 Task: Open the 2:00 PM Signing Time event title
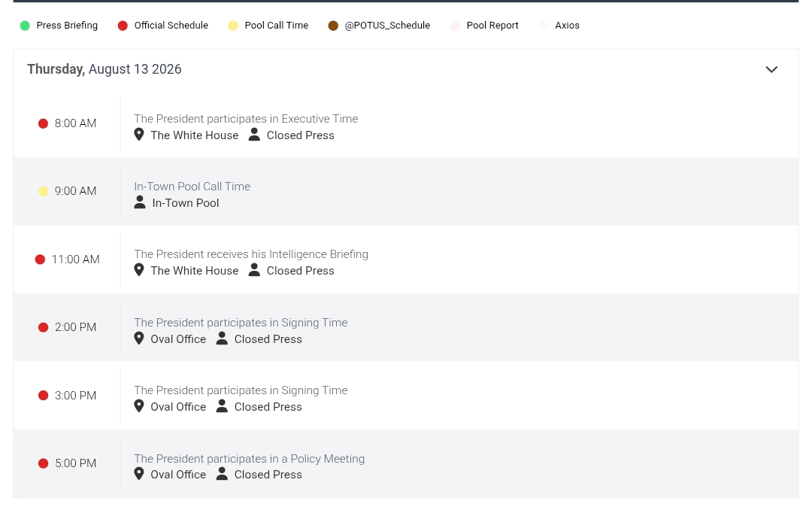pos(241,323)
